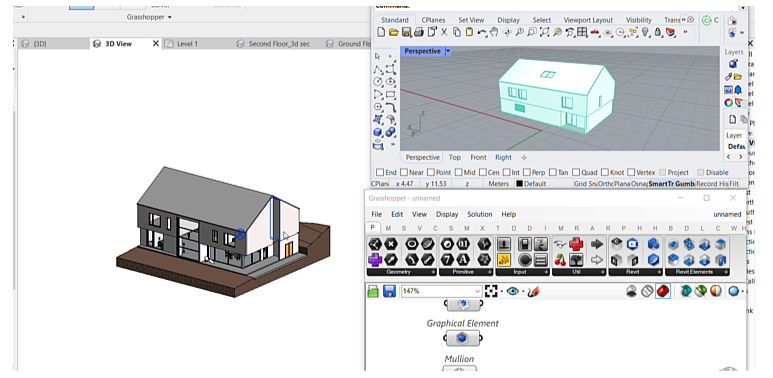
Task: Click the sketch pen icon in Grasshopper canvas toolbar
Action: coord(533,291)
